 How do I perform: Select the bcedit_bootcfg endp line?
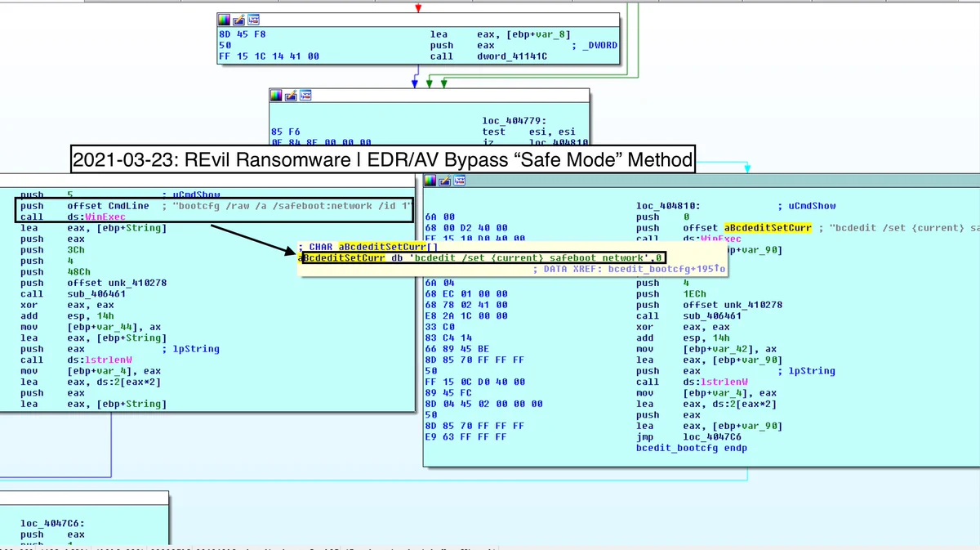pyautogui.click(x=691, y=448)
